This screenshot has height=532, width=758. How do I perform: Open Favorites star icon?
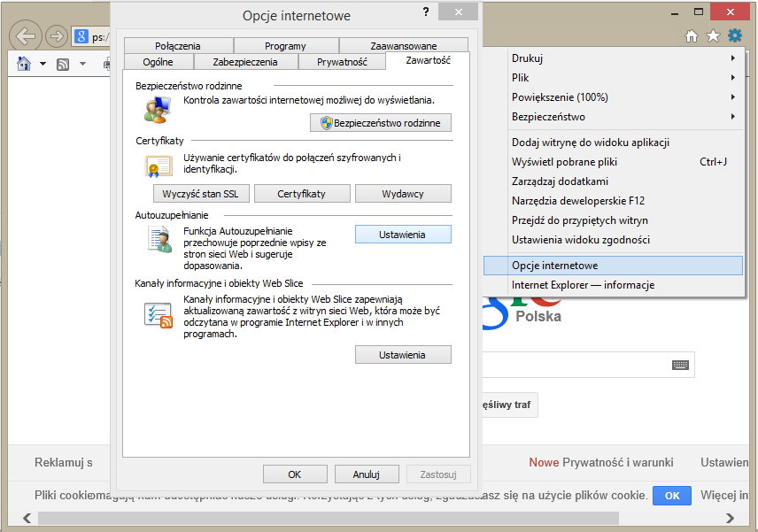click(x=713, y=35)
